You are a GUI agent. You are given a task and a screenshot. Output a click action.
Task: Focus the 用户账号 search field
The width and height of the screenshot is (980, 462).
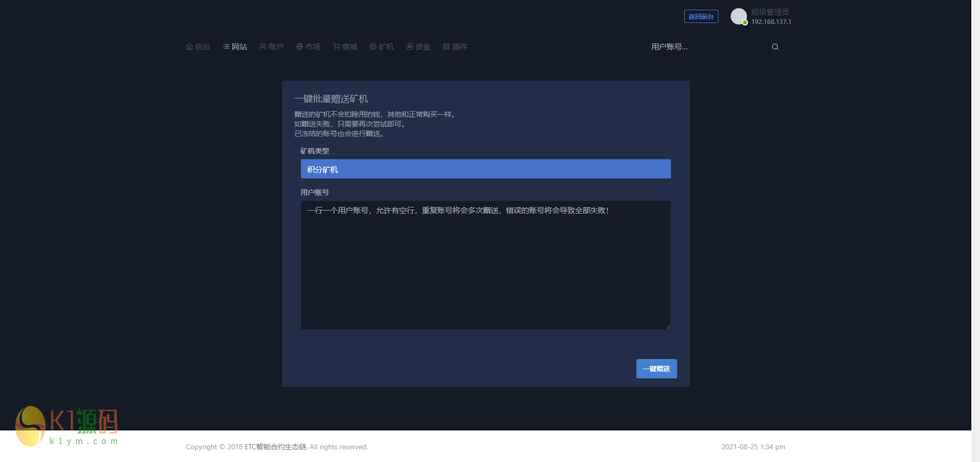(x=708, y=47)
